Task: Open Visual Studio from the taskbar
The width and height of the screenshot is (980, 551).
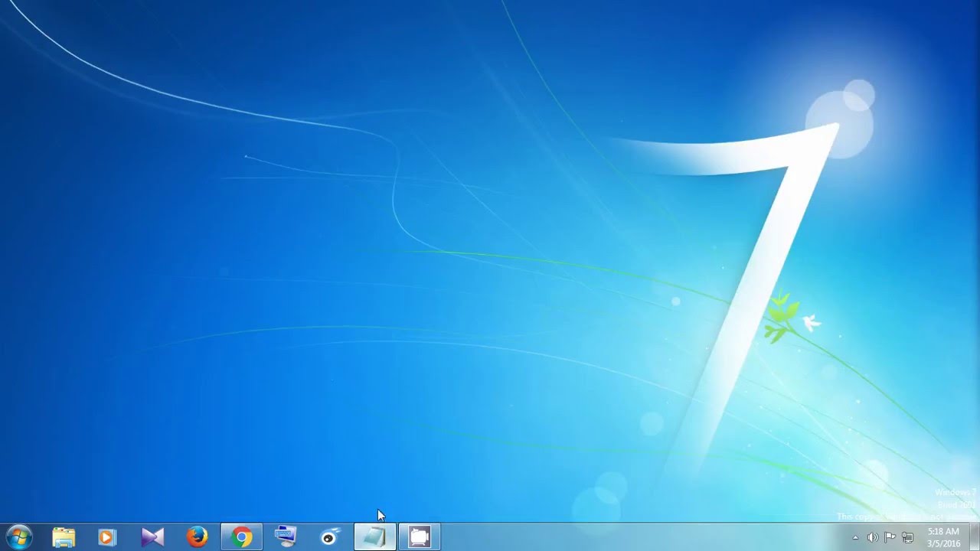Action: [152, 537]
